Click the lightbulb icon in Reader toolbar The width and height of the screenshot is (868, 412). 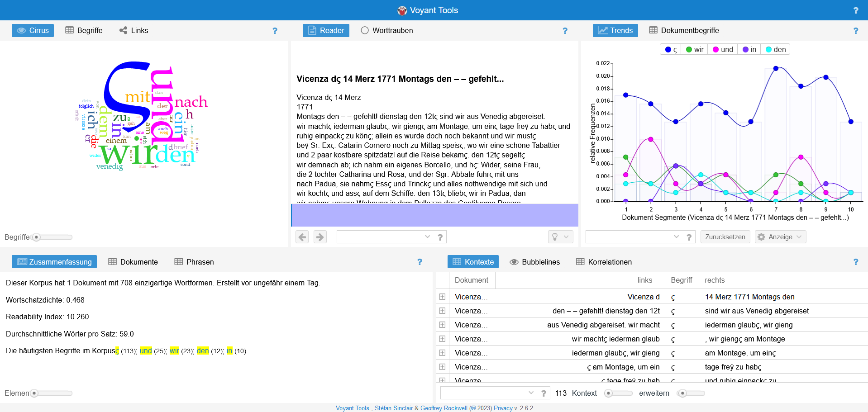click(555, 237)
